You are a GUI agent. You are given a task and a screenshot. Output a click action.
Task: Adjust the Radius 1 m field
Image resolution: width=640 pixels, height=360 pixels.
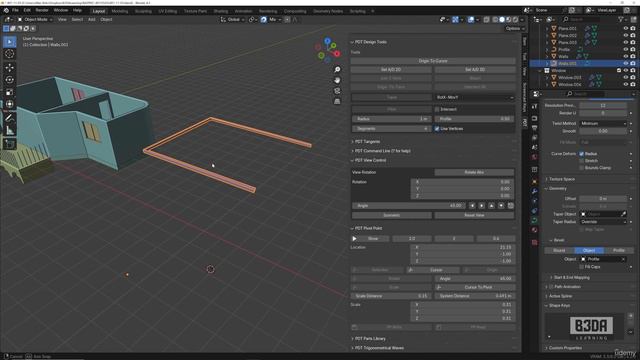[391, 119]
